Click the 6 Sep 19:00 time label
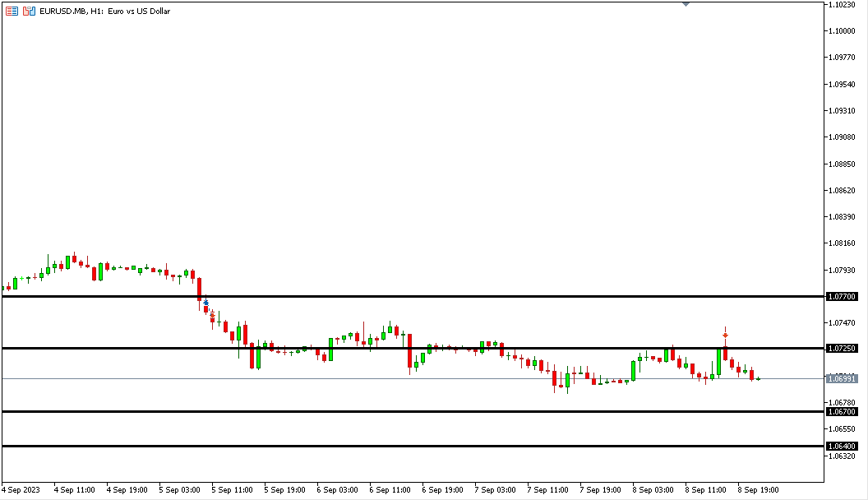 442,490
